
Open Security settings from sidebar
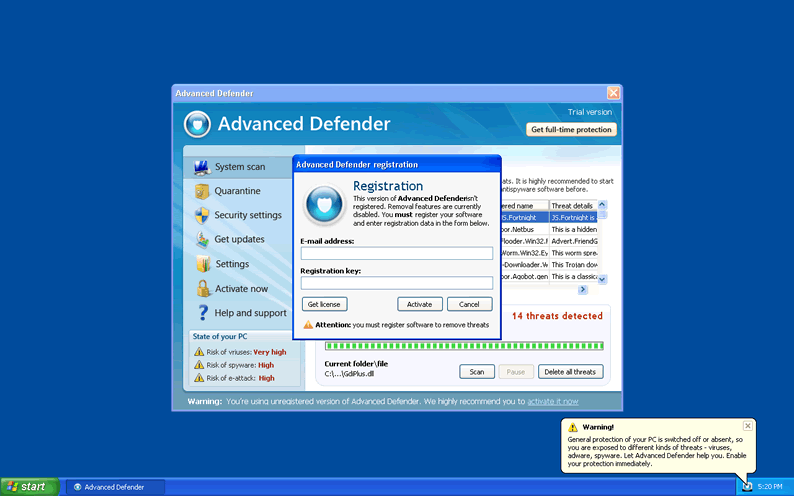(247, 215)
